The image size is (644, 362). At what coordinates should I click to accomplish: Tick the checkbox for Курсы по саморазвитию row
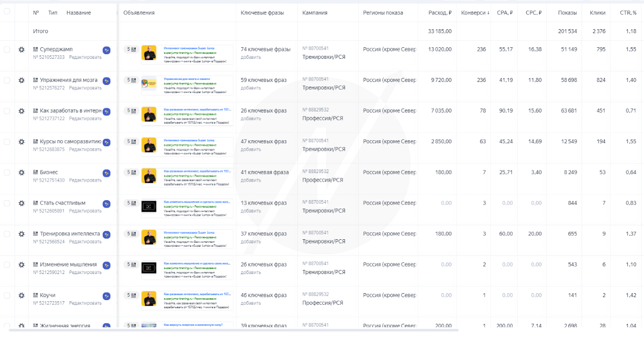tap(7, 142)
